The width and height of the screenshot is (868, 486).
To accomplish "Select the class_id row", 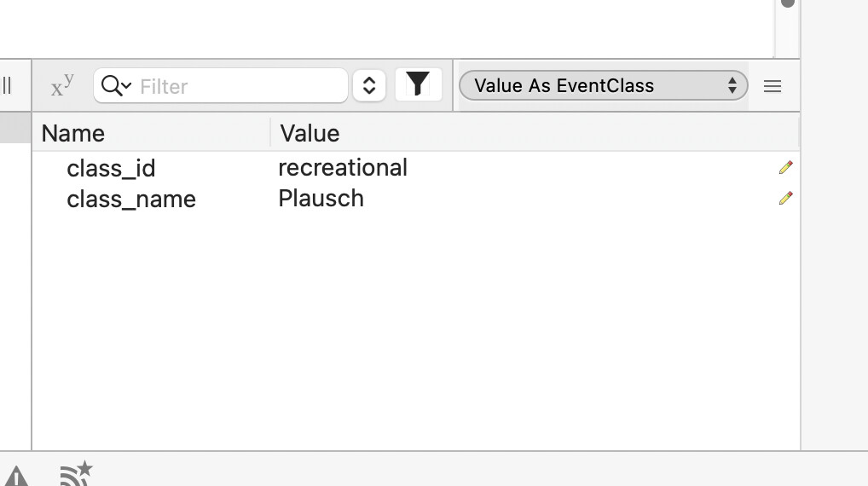I will point(111,168).
